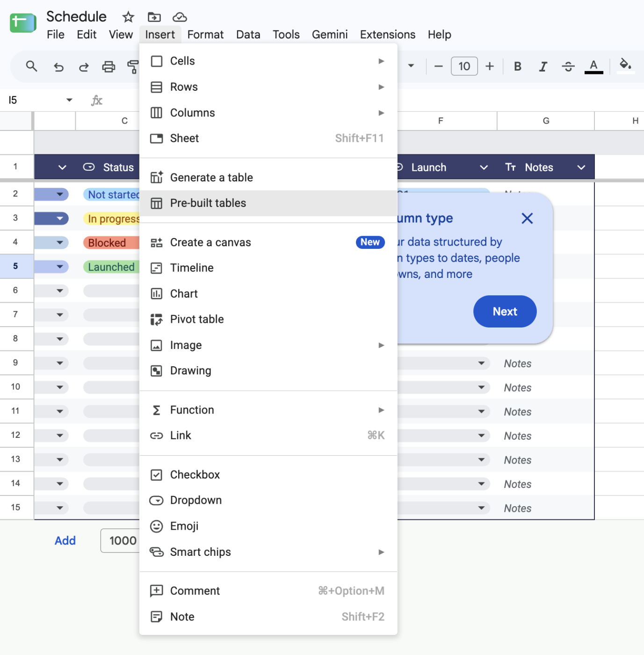Open the Extensions menu
This screenshot has width=644, height=655.
[388, 35]
